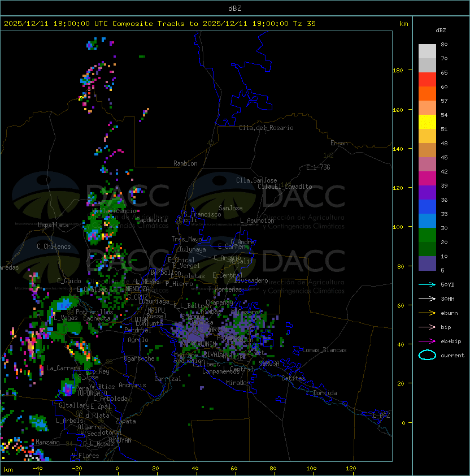
Task: Click the Composite Tracks timestamp header text
Action: point(160,24)
